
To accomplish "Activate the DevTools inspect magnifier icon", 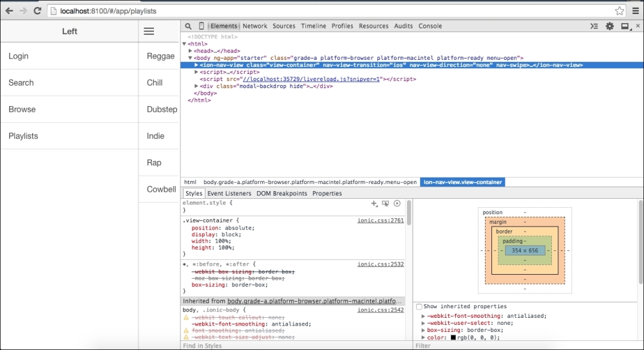I will click(x=188, y=26).
